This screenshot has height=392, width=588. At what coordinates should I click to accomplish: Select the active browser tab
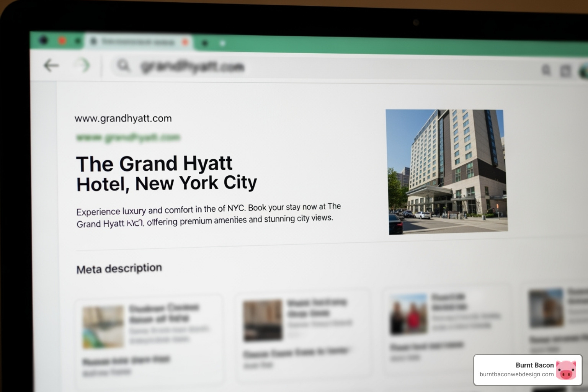click(x=139, y=42)
